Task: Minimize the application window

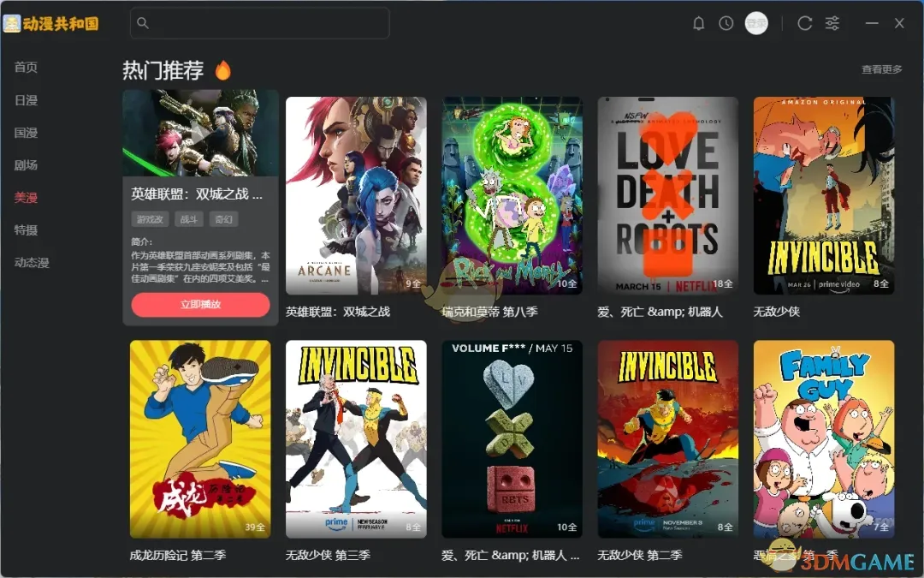Action: point(872,24)
